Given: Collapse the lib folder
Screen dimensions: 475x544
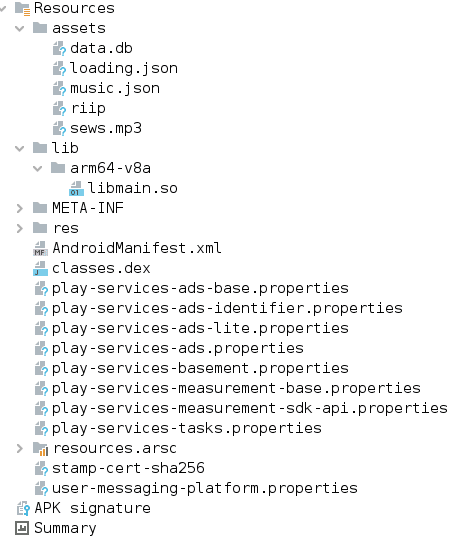Looking at the screenshot, I should 20,148.
